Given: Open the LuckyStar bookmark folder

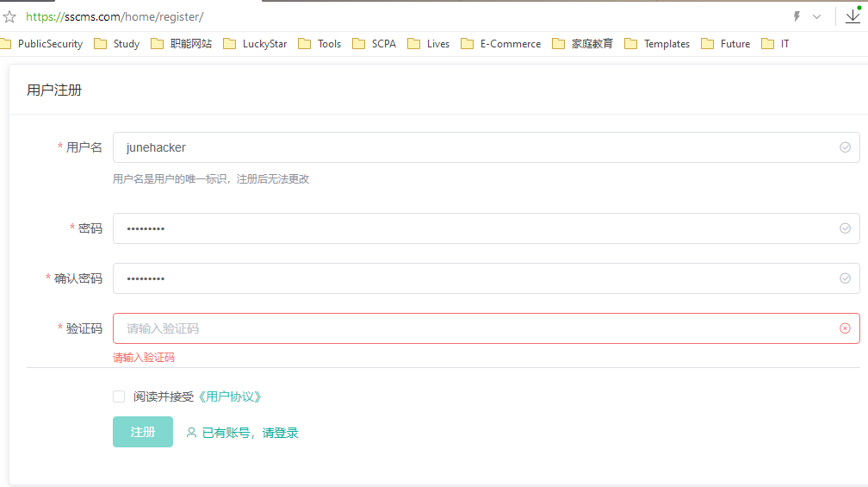Looking at the screenshot, I should [255, 44].
